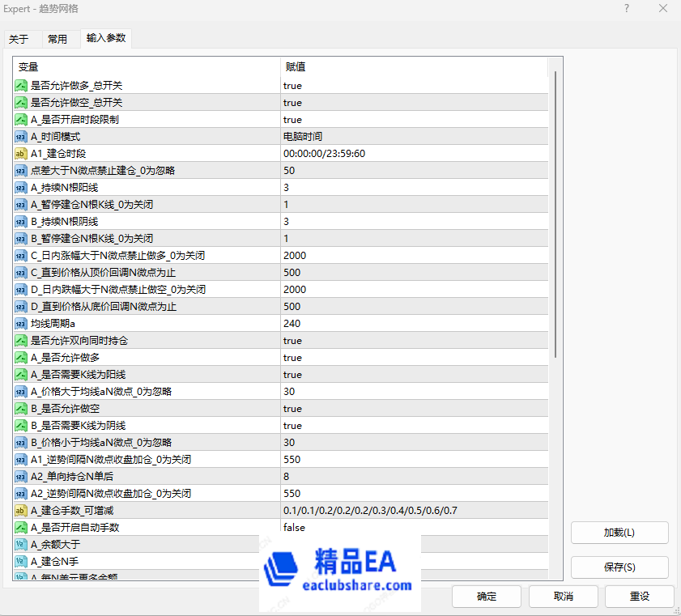
Task: Click the icon beside A_是否开启时段限制
Action: click(x=21, y=119)
